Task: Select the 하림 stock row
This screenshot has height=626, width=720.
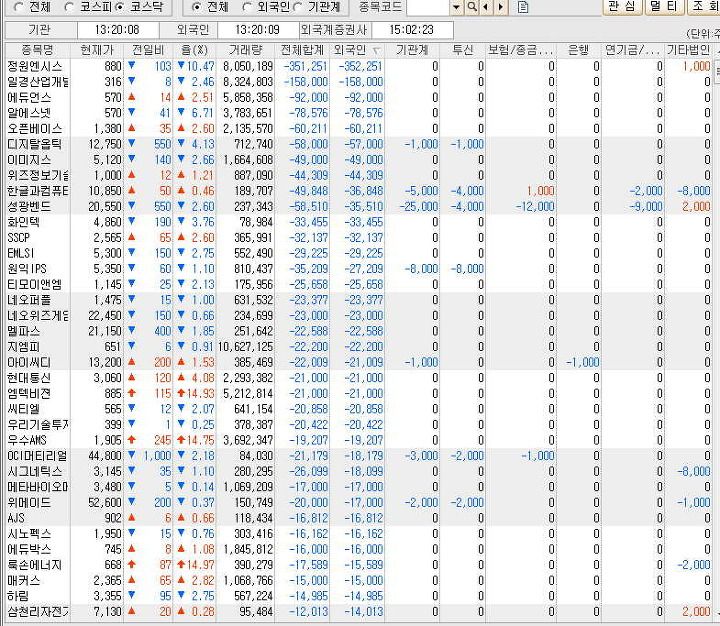Action: pyautogui.click(x=359, y=596)
